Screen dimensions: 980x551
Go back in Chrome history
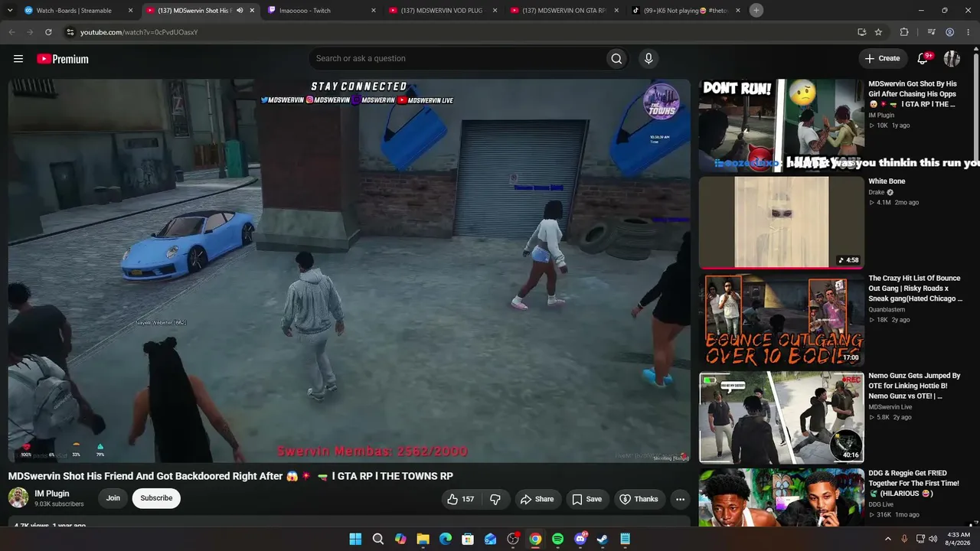(11, 32)
